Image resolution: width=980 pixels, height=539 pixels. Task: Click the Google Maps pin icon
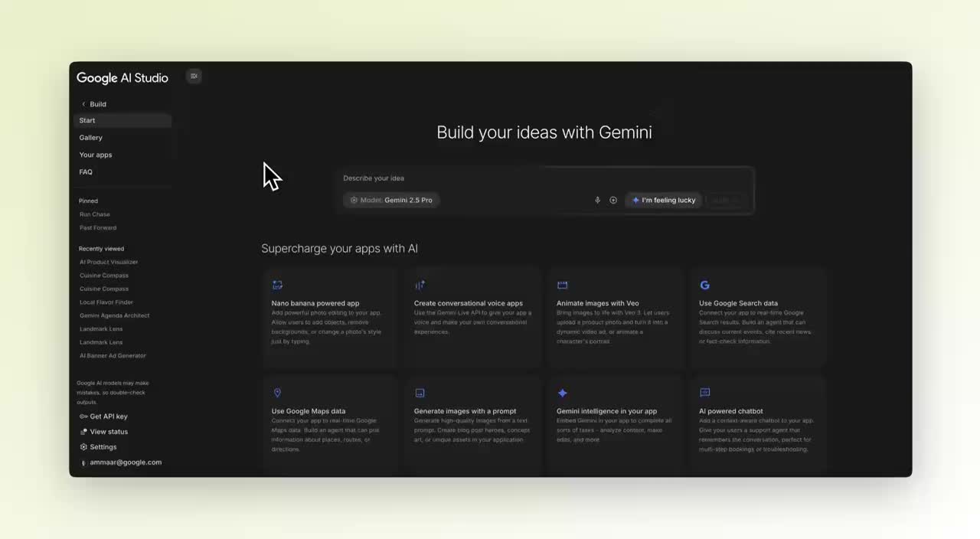click(x=277, y=393)
